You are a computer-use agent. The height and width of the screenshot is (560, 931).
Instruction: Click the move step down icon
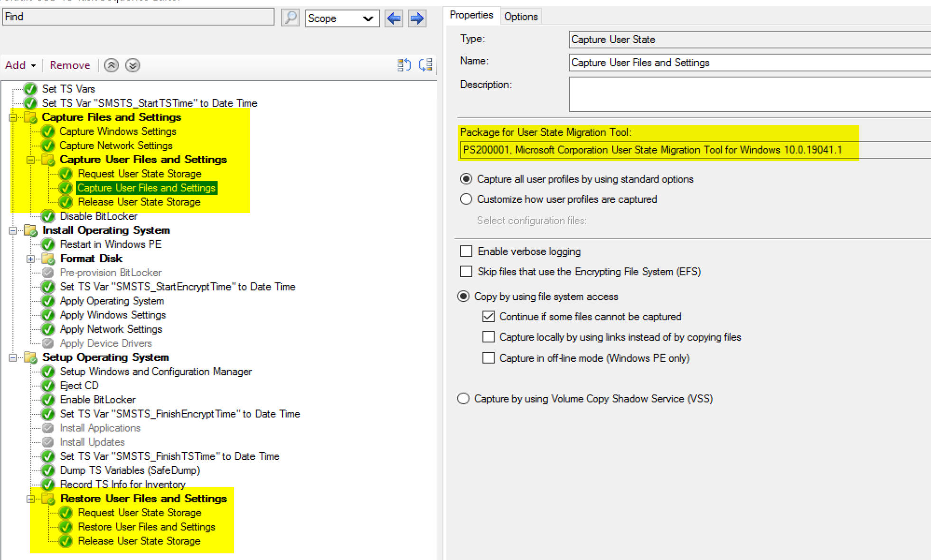(x=132, y=65)
